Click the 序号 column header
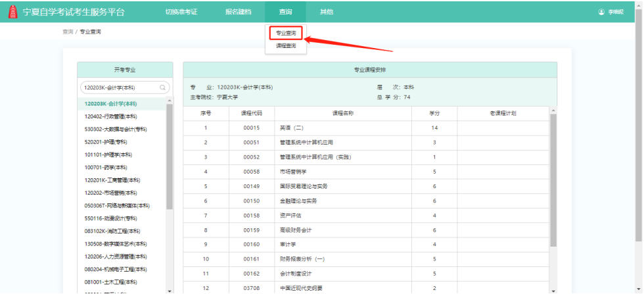Image resolution: width=644 pixels, height=294 pixels. click(x=206, y=114)
